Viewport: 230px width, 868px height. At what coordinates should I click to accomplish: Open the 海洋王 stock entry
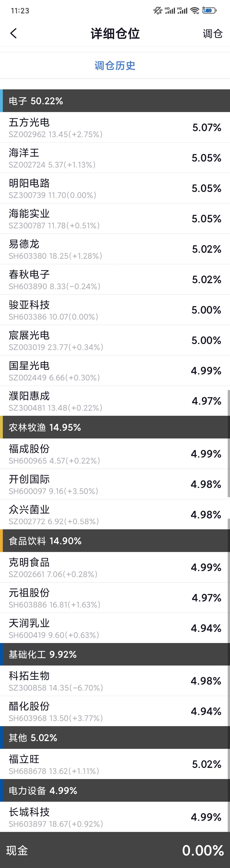pos(115,158)
